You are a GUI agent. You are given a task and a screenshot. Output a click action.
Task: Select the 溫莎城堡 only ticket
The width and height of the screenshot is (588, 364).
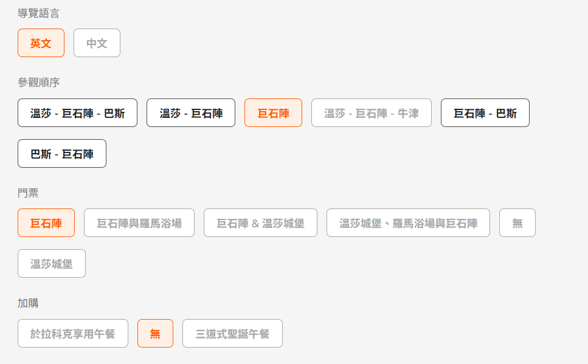52,264
